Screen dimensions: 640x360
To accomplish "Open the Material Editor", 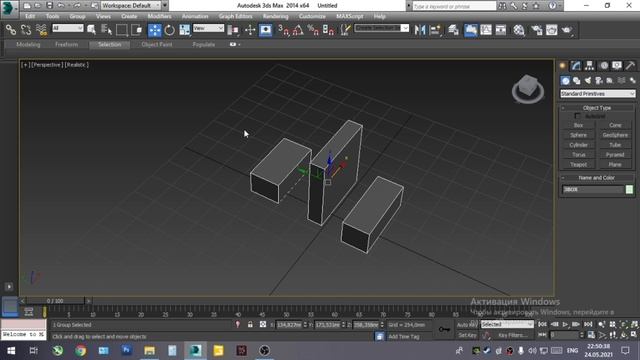I will click(519, 30).
